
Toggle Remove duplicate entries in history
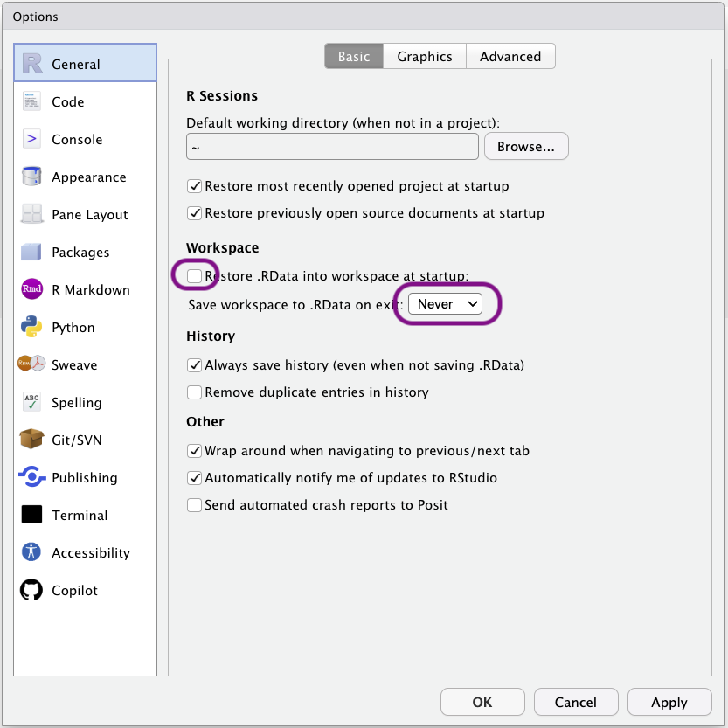[x=194, y=392]
